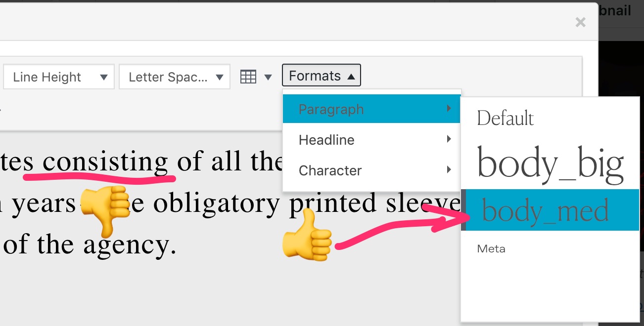Open the Line Height dropdown

point(59,77)
